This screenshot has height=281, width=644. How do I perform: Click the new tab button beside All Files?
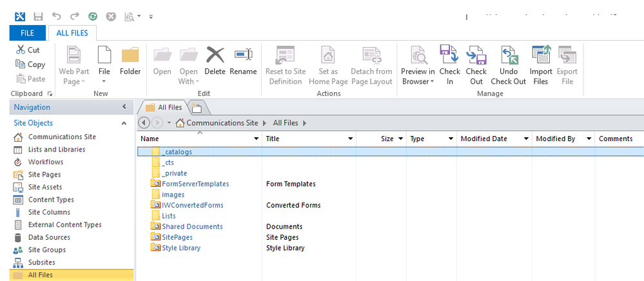197,108
